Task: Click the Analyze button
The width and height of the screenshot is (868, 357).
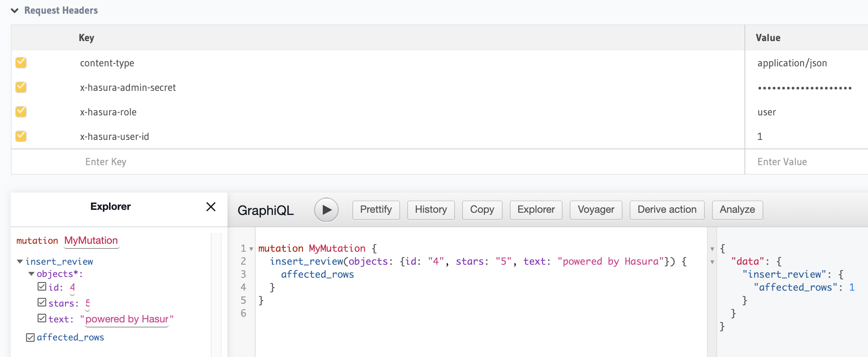Action: pos(737,210)
